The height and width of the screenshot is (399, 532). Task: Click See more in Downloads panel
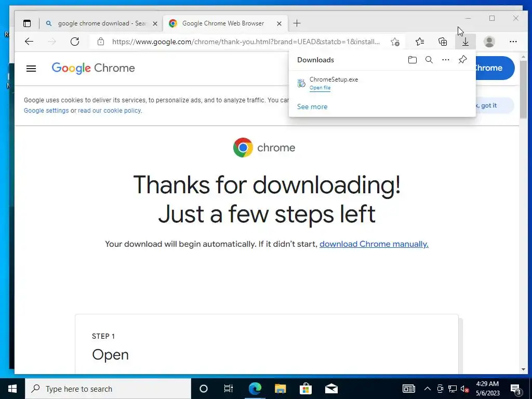(x=312, y=107)
